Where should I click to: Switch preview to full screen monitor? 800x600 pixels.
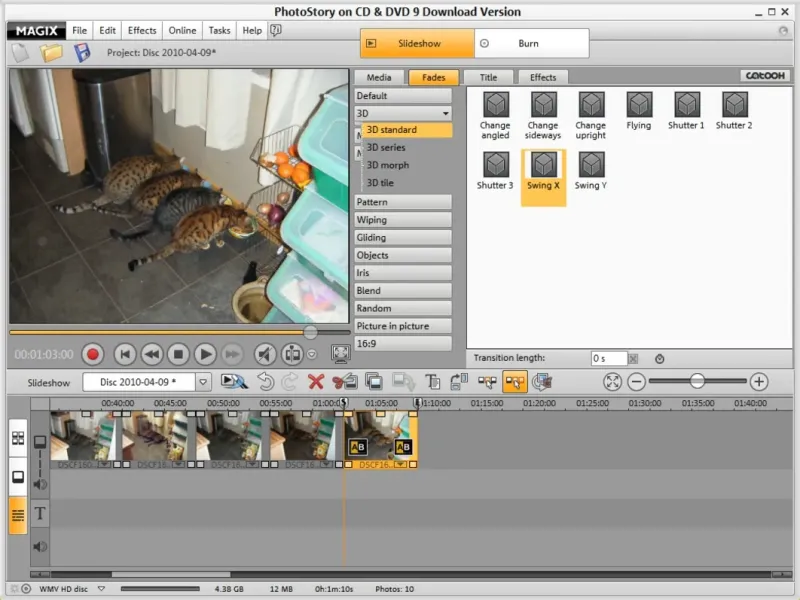pos(340,353)
